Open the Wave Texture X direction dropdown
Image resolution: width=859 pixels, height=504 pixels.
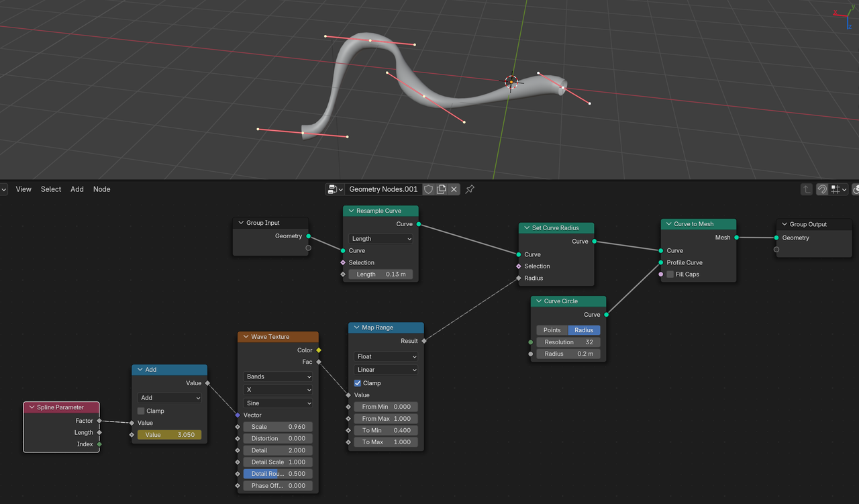point(278,390)
